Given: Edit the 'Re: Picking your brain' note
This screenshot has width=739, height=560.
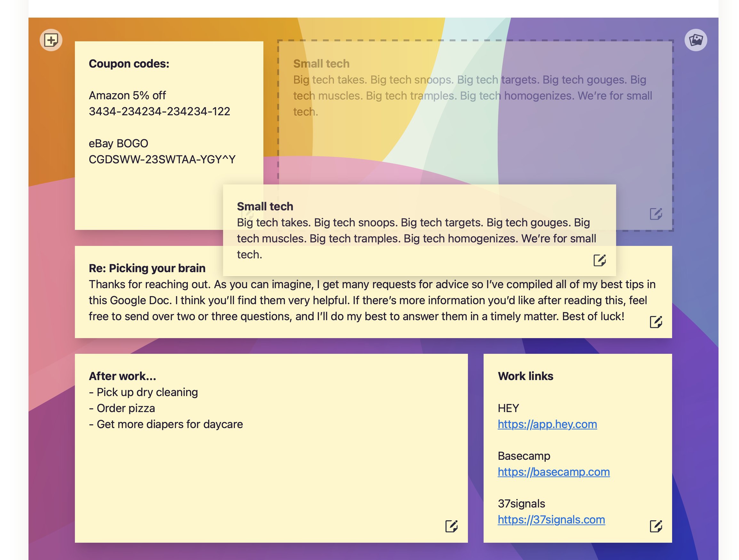Looking at the screenshot, I should [655, 322].
